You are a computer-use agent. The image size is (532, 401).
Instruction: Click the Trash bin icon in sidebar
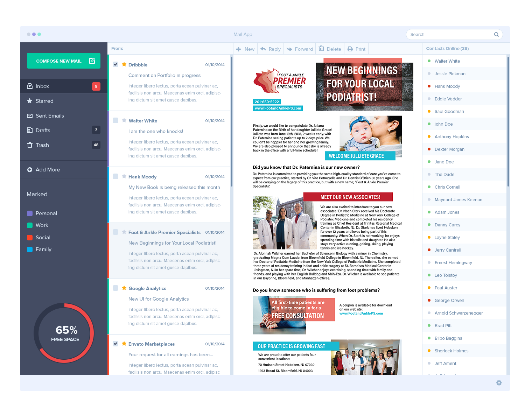click(x=30, y=145)
